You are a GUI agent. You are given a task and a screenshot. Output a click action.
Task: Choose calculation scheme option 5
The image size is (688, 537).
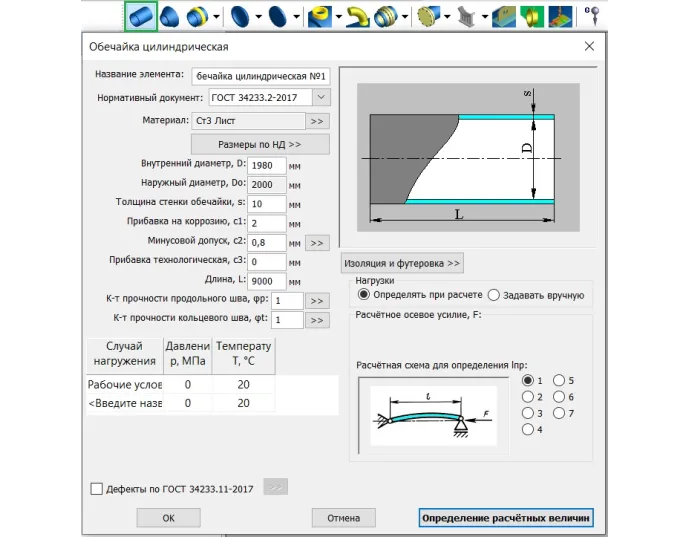coord(559,381)
